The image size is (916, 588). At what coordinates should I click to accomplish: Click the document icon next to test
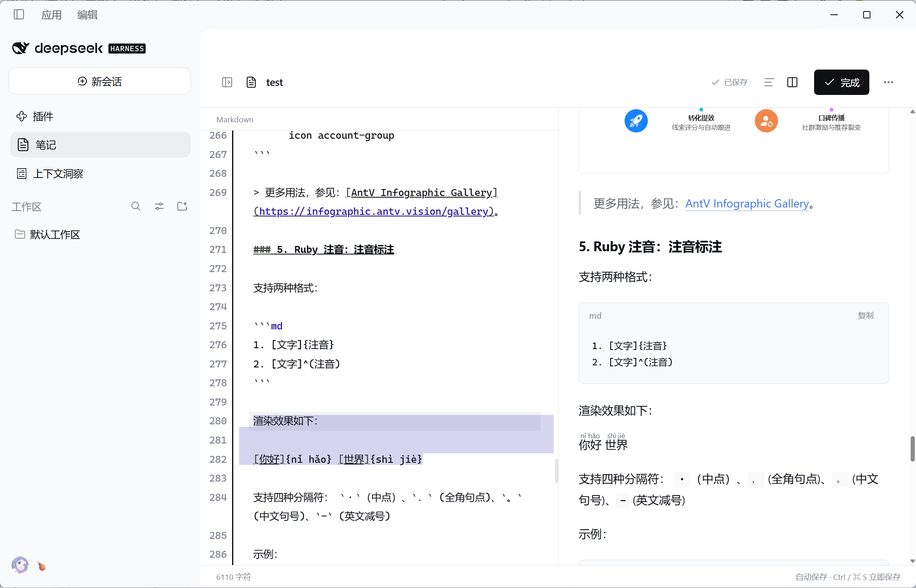pyautogui.click(x=251, y=82)
